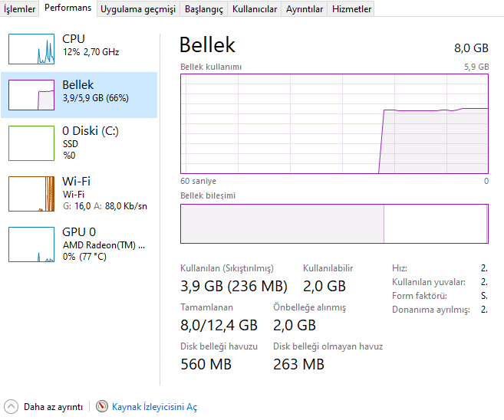
Task: Switch to the İşlemler tab
Action: click(20, 9)
